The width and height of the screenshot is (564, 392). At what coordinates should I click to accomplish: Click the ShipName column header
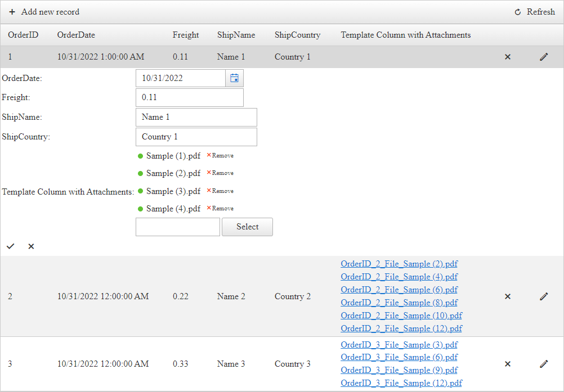236,35
